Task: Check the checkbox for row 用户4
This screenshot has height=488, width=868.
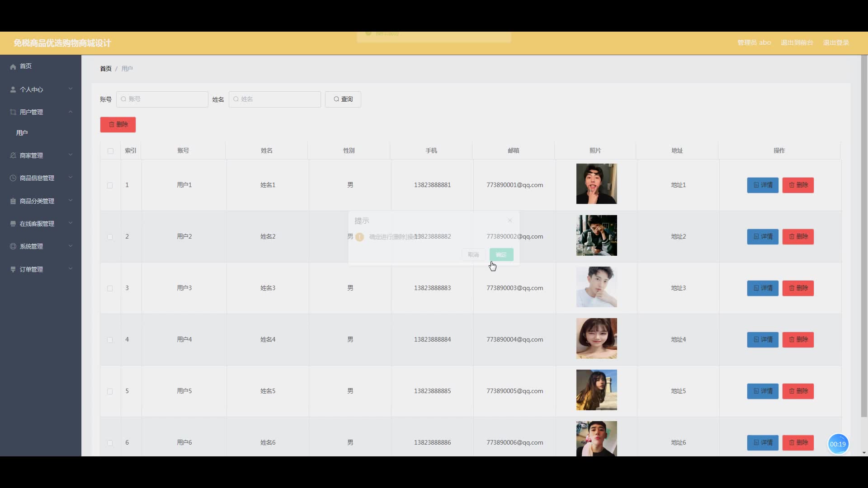Action: [x=110, y=340]
